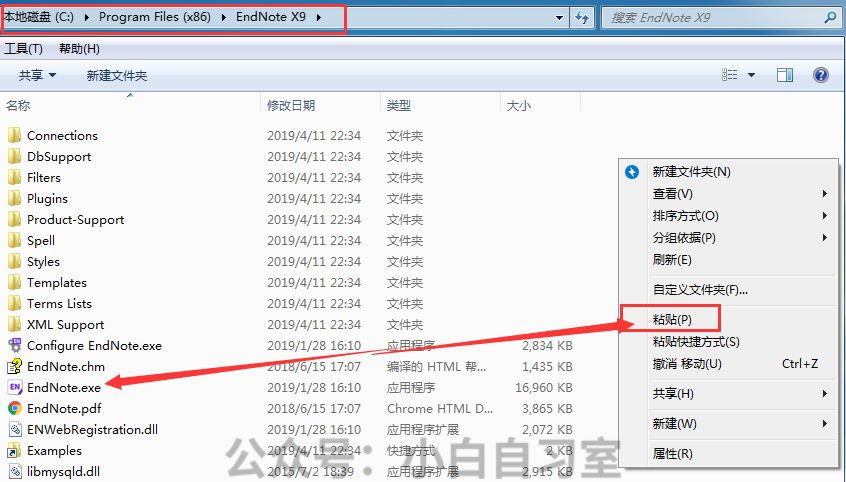The height and width of the screenshot is (482, 846).
Task: Open the 共享 dropdown in toolbar
Action: coord(38,75)
